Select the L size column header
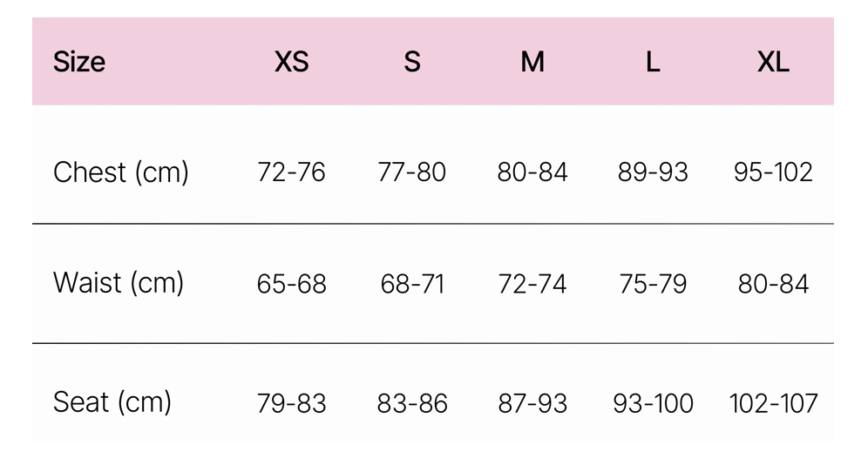 pos(653,62)
